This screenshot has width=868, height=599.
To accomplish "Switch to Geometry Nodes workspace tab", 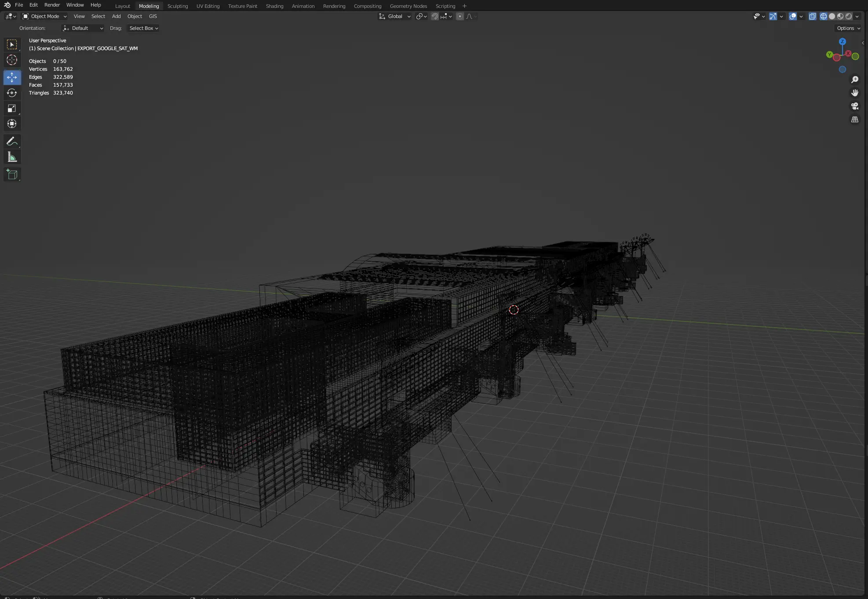I will point(408,6).
